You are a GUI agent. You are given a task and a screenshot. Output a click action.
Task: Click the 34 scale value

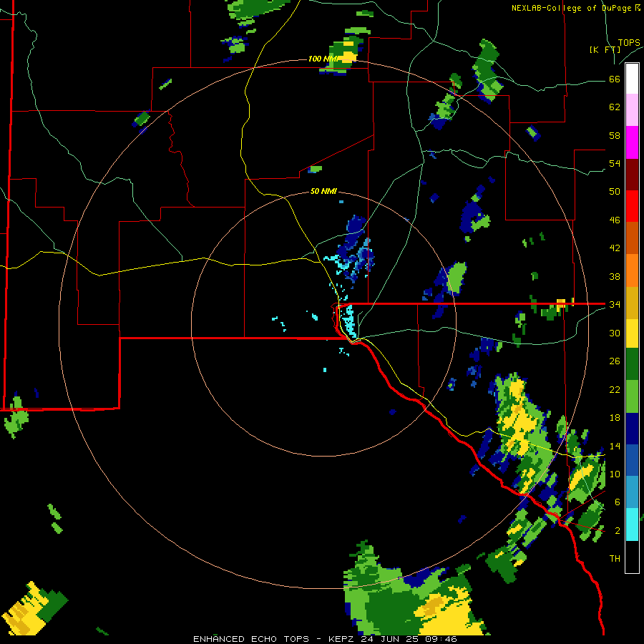615,304
